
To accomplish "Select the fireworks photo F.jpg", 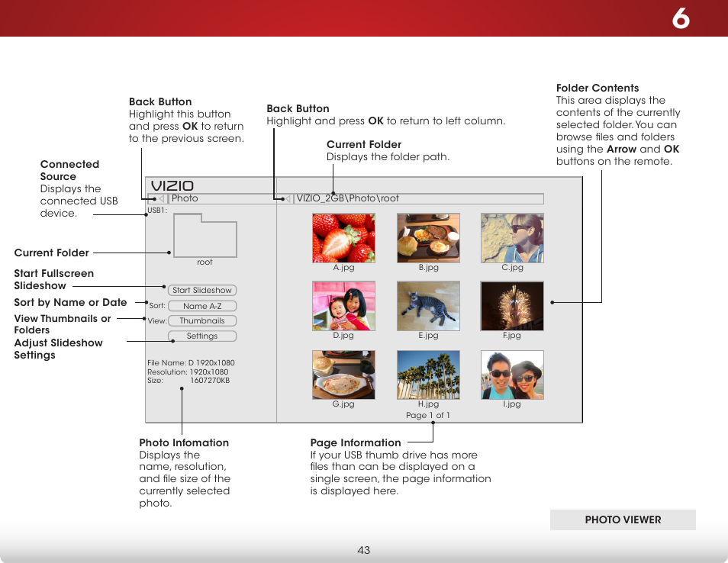I will [x=512, y=306].
